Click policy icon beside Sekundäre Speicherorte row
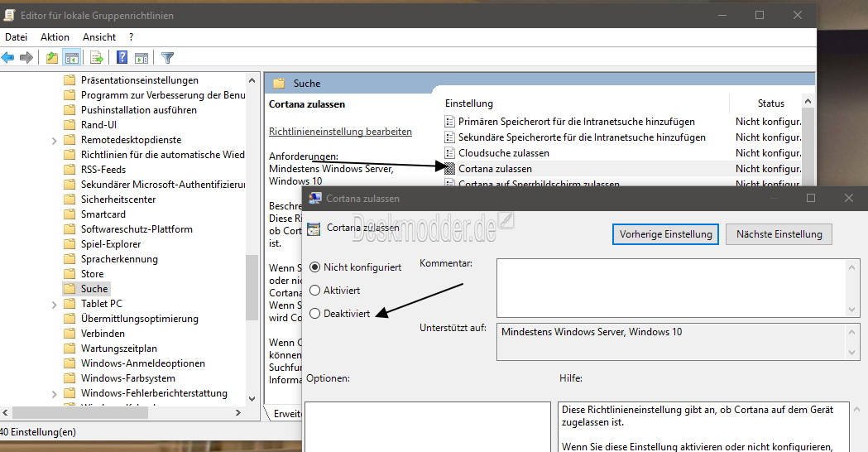The image size is (868, 452). tap(449, 137)
